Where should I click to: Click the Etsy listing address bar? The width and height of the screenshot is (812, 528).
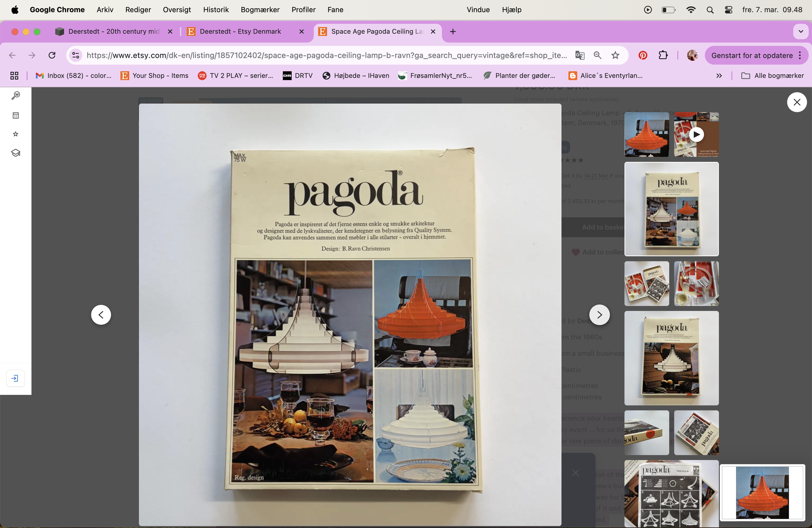326,55
